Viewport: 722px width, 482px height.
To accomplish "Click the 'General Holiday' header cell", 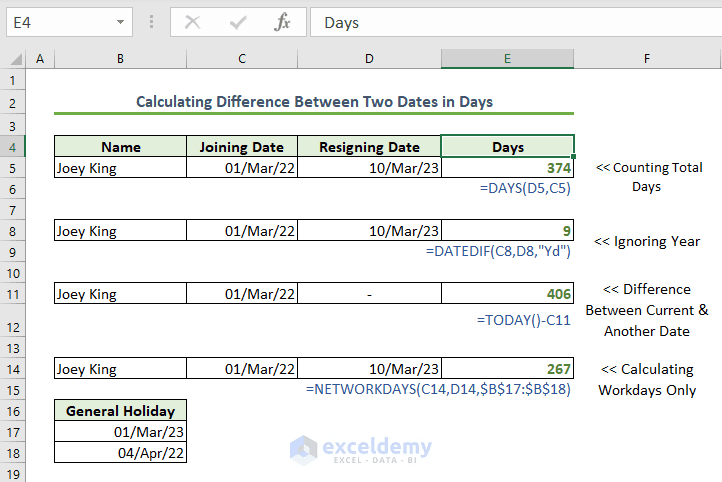I will [x=121, y=411].
